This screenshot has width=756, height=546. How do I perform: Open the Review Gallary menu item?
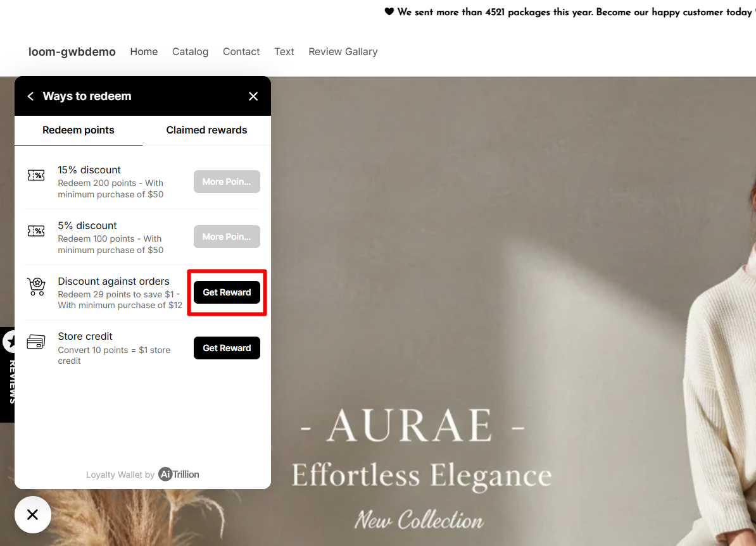(x=343, y=52)
